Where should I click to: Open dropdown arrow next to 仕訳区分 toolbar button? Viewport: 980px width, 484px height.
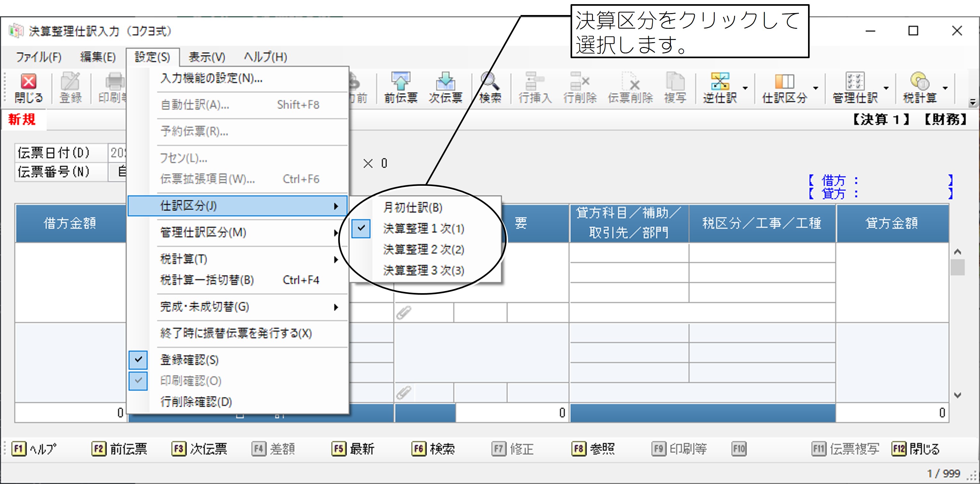(x=815, y=88)
